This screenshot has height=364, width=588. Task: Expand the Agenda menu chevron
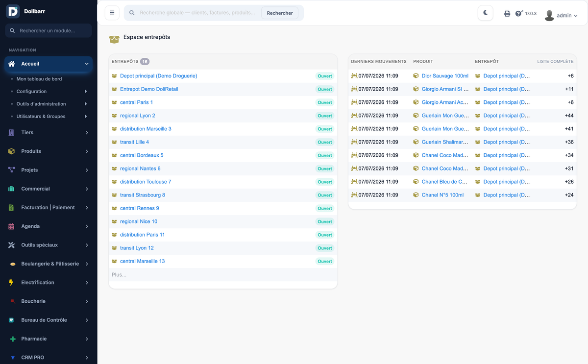click(x=87, y=226)
